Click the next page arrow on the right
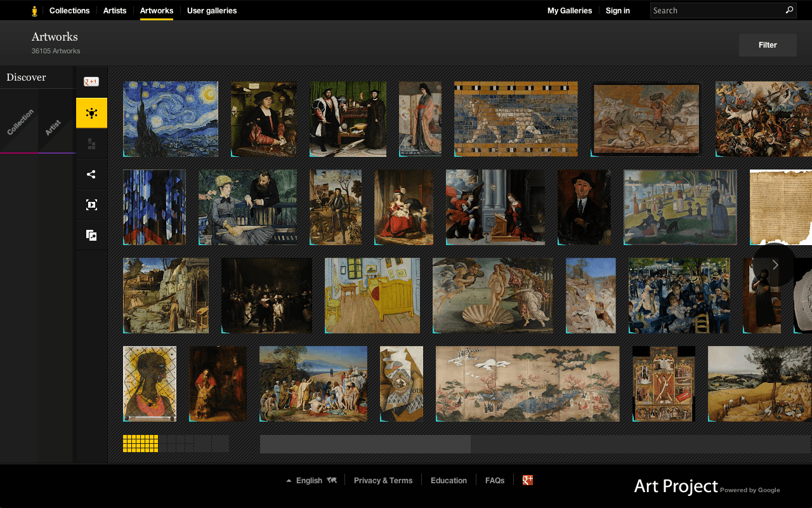The width and height of the screenshot is (812, 508). (x=775, y=265)
